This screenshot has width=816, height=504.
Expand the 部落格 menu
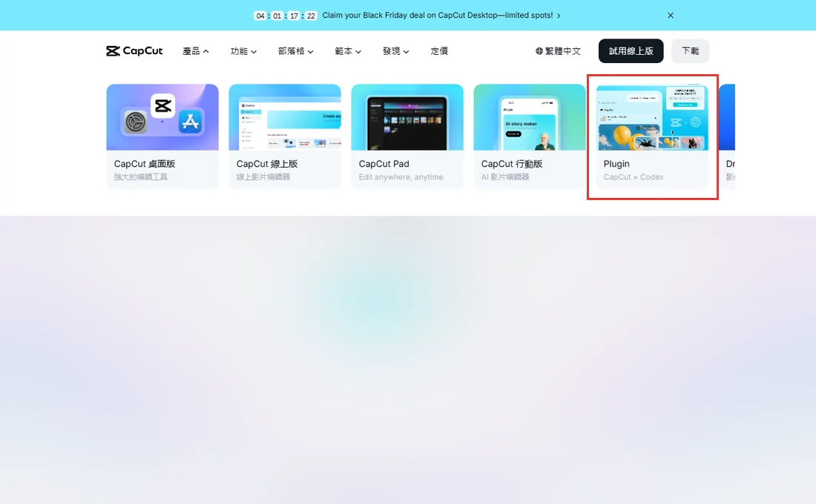point(295,51)
